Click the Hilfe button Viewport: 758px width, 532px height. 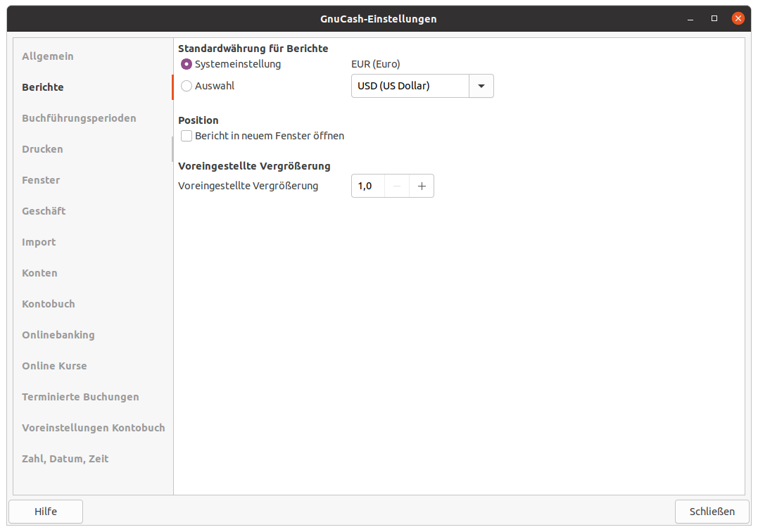pyautogui.click(x=46, y=512)
